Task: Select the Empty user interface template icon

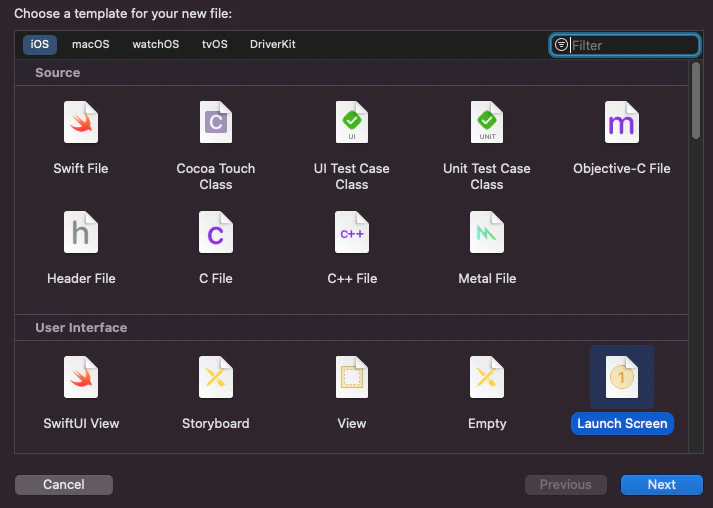Action: pos(487,377)
